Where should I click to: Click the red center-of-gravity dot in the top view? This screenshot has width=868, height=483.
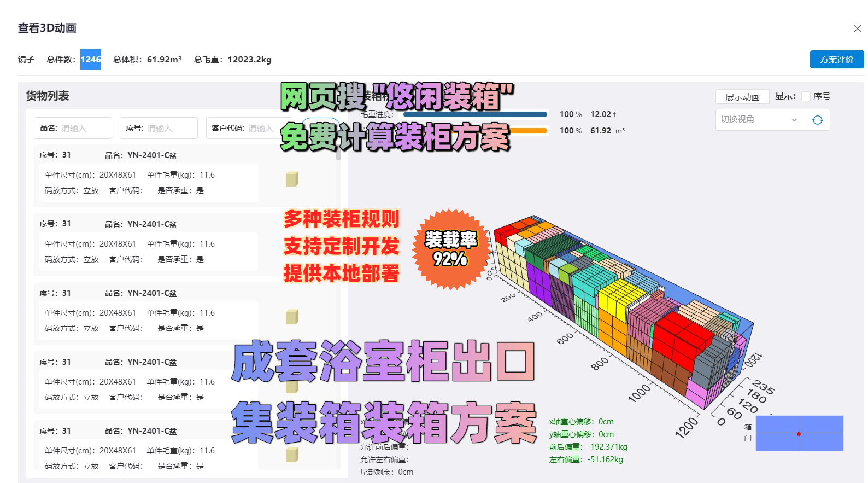pyautogui.click(x=799, y=434)
